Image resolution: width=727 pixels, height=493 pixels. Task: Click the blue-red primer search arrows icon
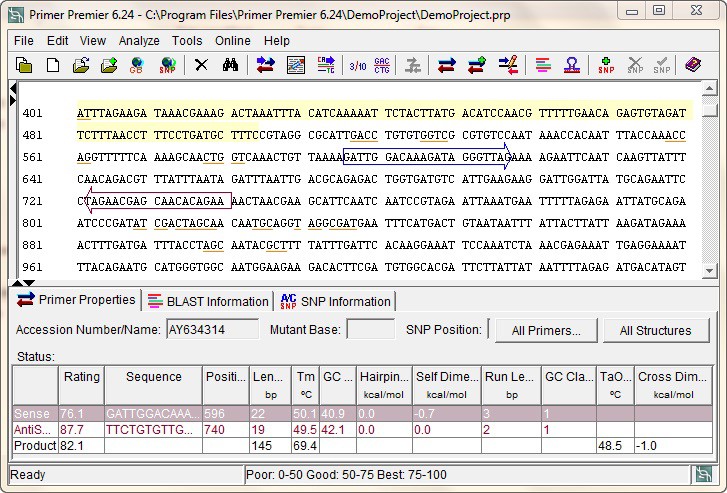click(266, 65)
